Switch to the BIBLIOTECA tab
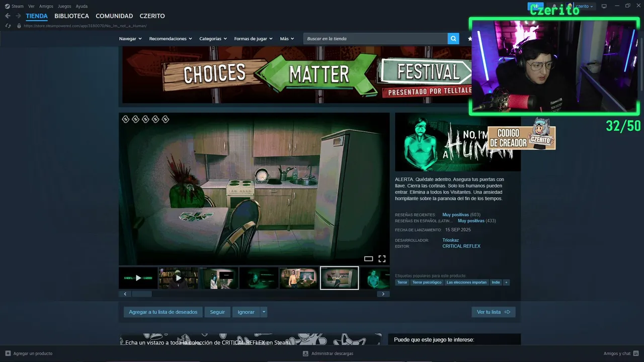Viewport: 644px width, 362px height. click(x=71, y=16)
